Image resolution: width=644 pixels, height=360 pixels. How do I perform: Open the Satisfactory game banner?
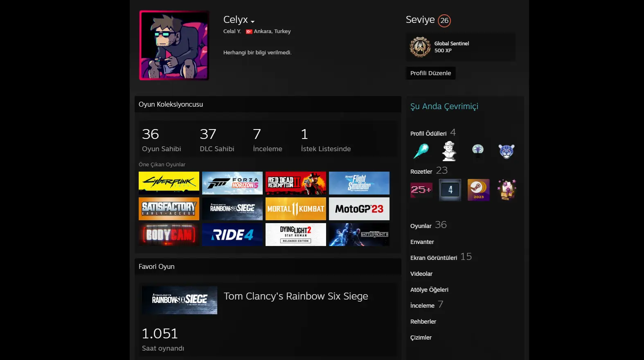(x=169, y=209)
